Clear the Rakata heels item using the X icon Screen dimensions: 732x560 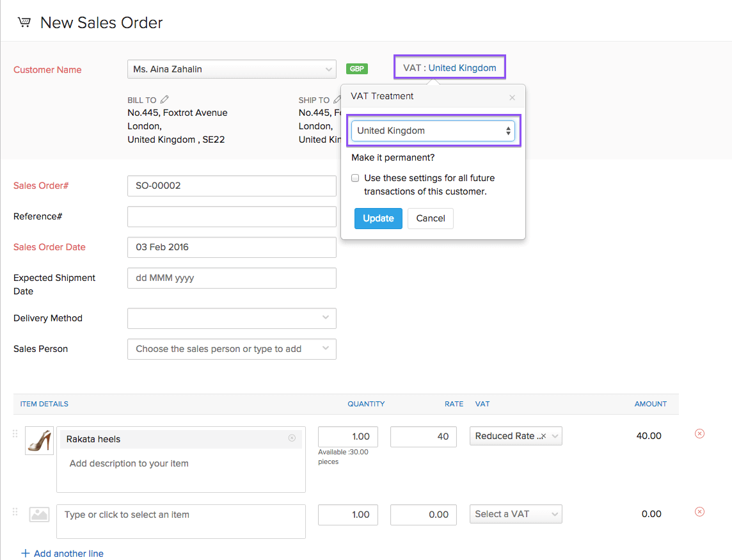pyautogui.click(x=292, y=438)
